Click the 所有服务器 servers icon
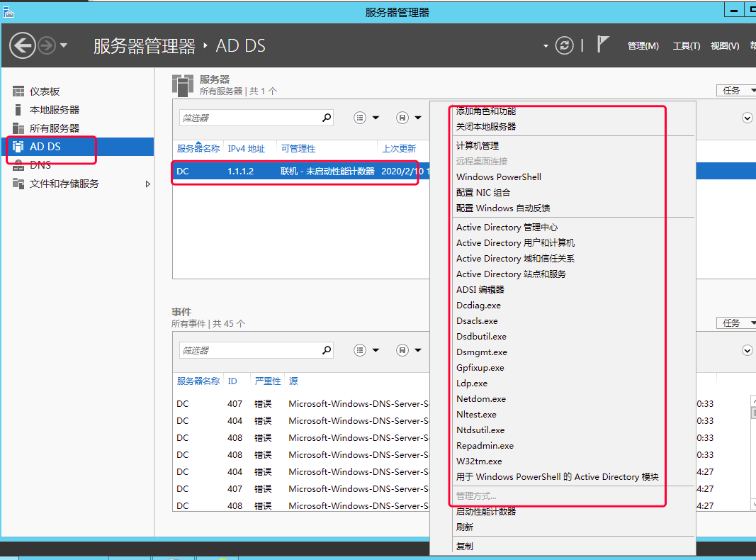Image resolution: width=756 pixels, height=560 pixels. 18,128
